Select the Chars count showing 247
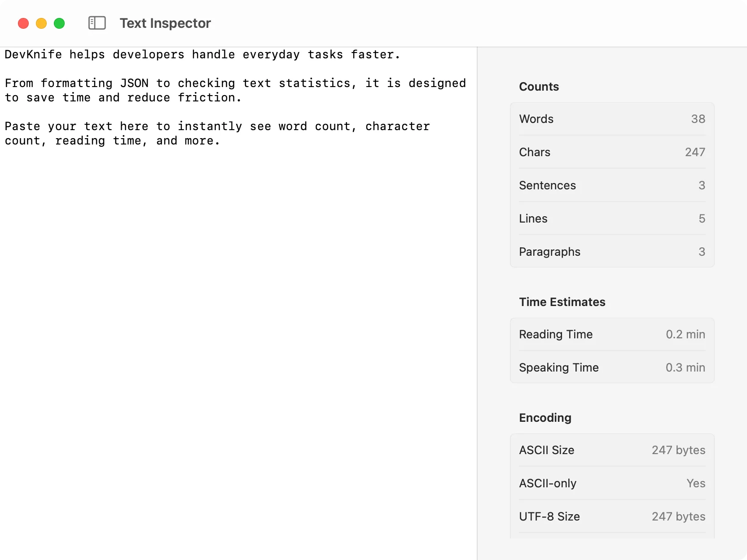The height and width of the screenshot is (560, 747). tap(612, 152)
